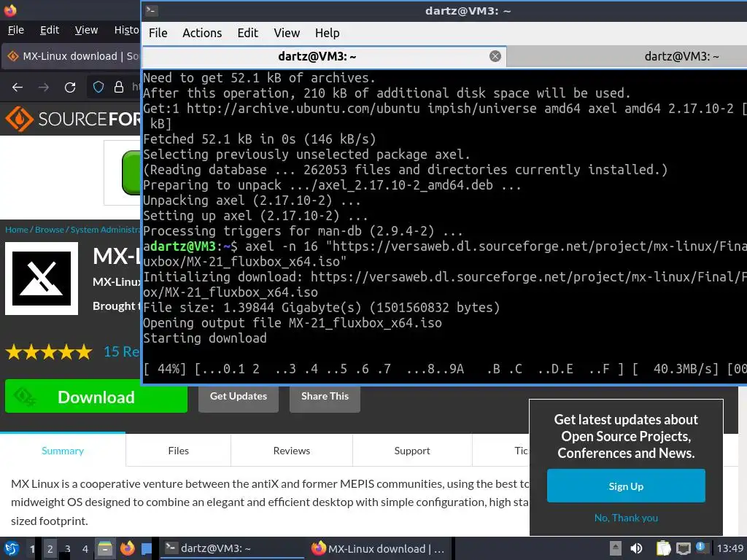Screen dimensions: 747x560
Task: Open Firefox View menu
Action: pyautogui.click(x=86, y=30)
